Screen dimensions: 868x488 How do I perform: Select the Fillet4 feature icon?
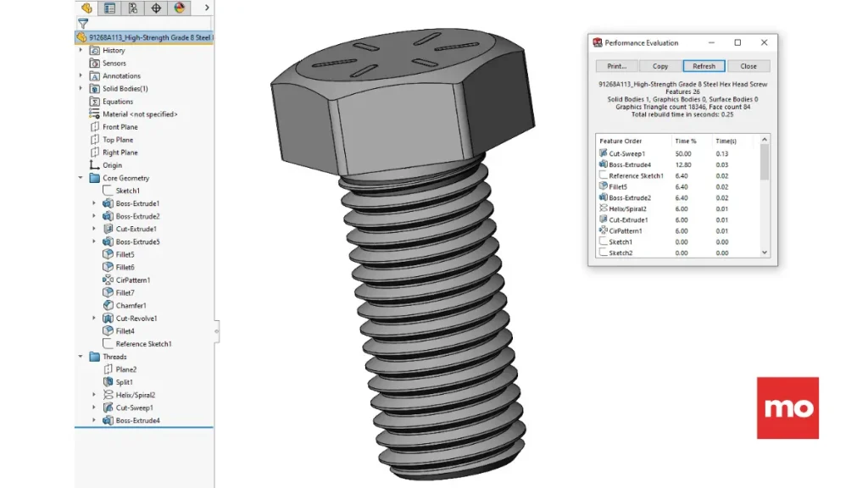pos(108,331)
